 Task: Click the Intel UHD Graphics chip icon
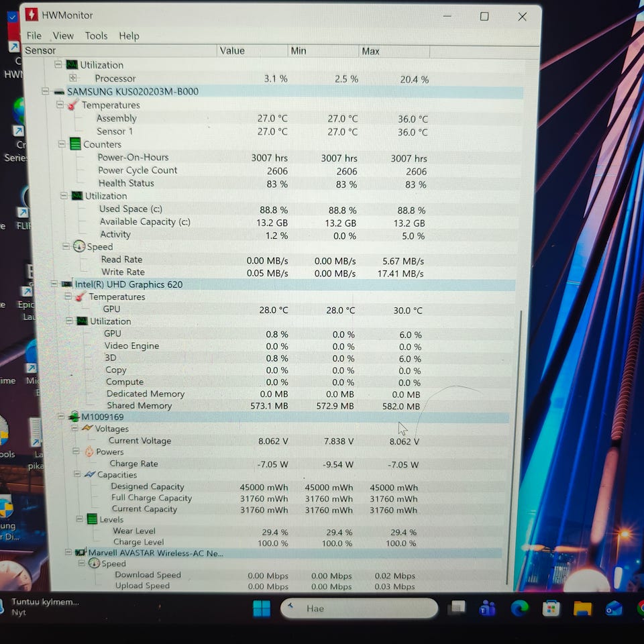click(x=66, y=284)
